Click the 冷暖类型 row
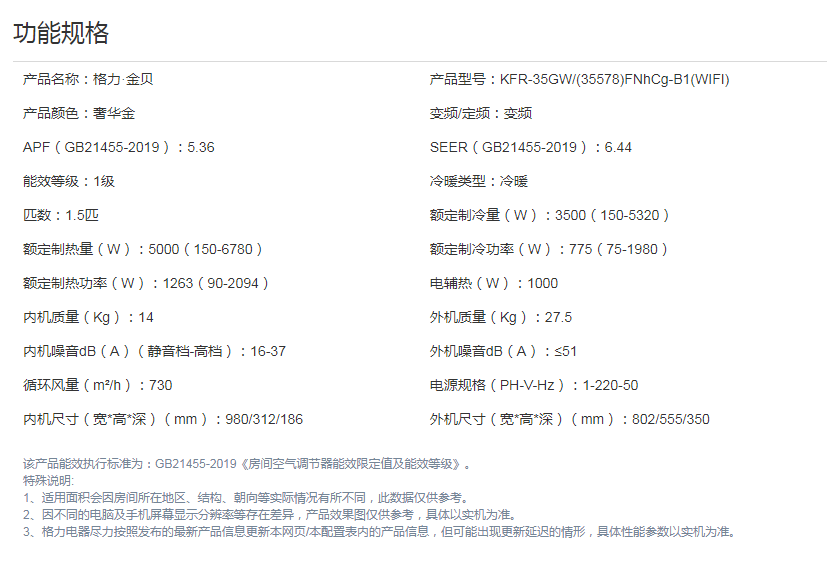The image size is (828, 561). point(478,181)
